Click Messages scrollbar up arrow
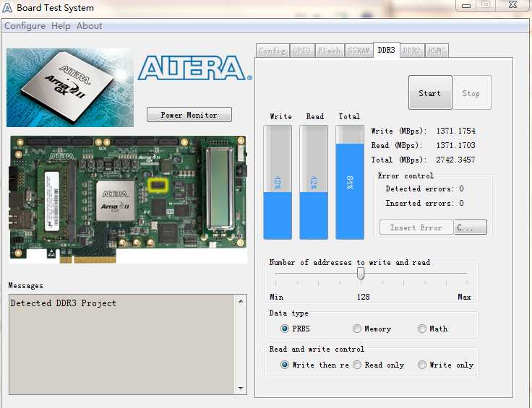Image resolution: width=532 pixels, height=408 pixels. click(x=241, y=301)
